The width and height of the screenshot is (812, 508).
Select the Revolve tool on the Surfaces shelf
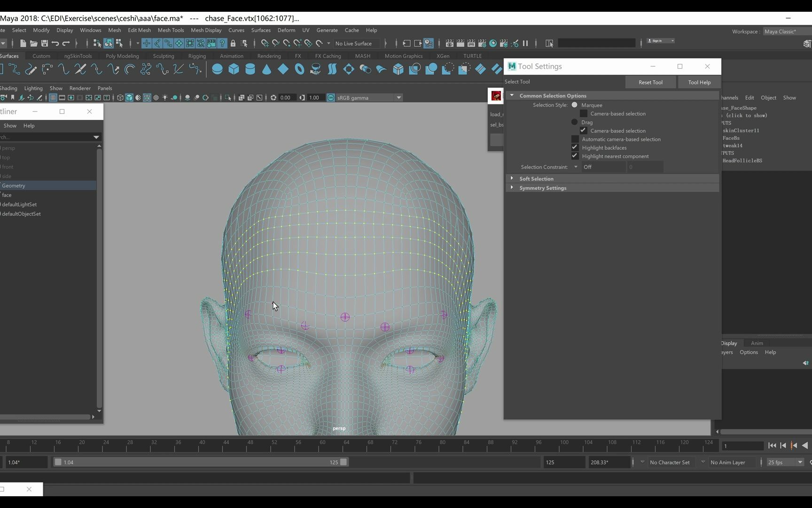click(316, 69)
